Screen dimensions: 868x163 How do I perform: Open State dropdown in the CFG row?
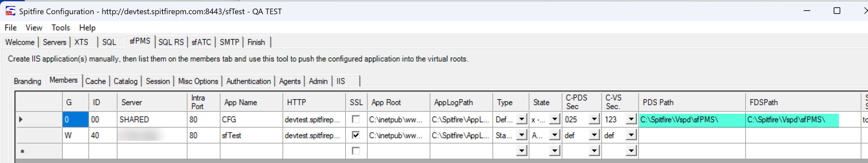(x=554, y=119)
